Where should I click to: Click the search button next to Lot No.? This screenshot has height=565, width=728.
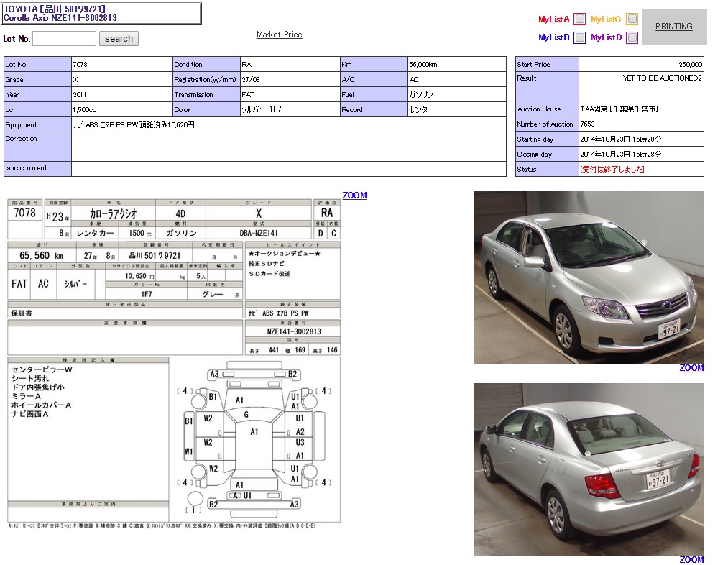[x=119, y=39]
